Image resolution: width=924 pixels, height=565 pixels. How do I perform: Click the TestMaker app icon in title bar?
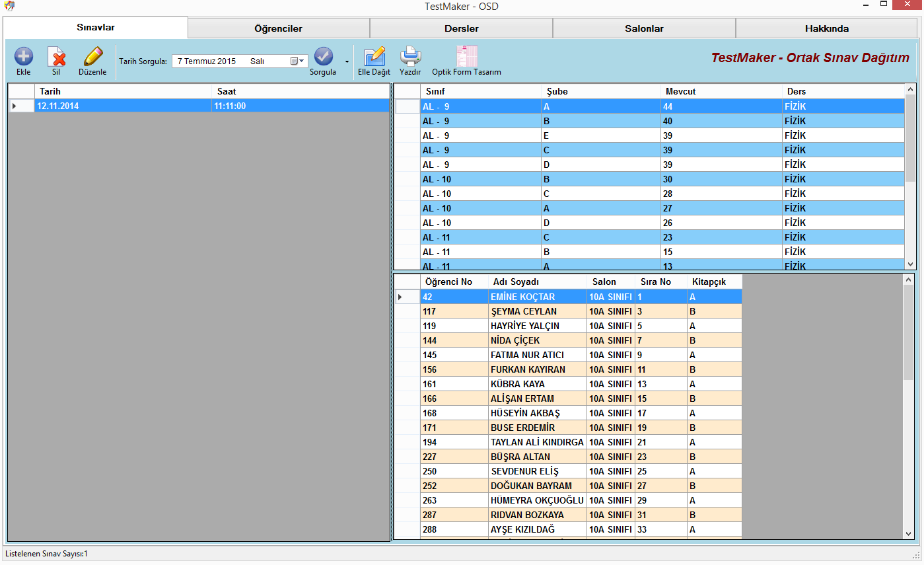point(9,6)
